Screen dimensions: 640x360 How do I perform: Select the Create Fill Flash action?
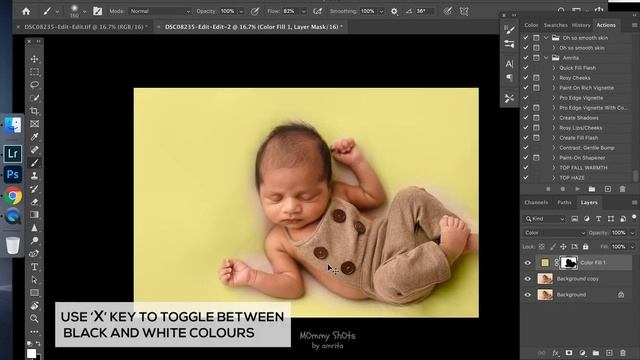[x=578, y=138]
